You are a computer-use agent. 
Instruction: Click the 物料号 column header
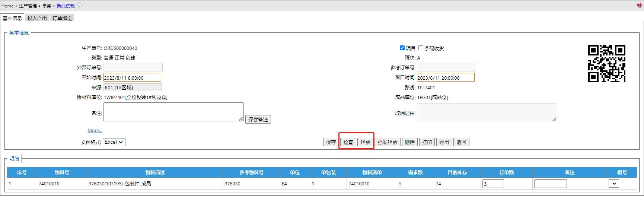[62, 172]
